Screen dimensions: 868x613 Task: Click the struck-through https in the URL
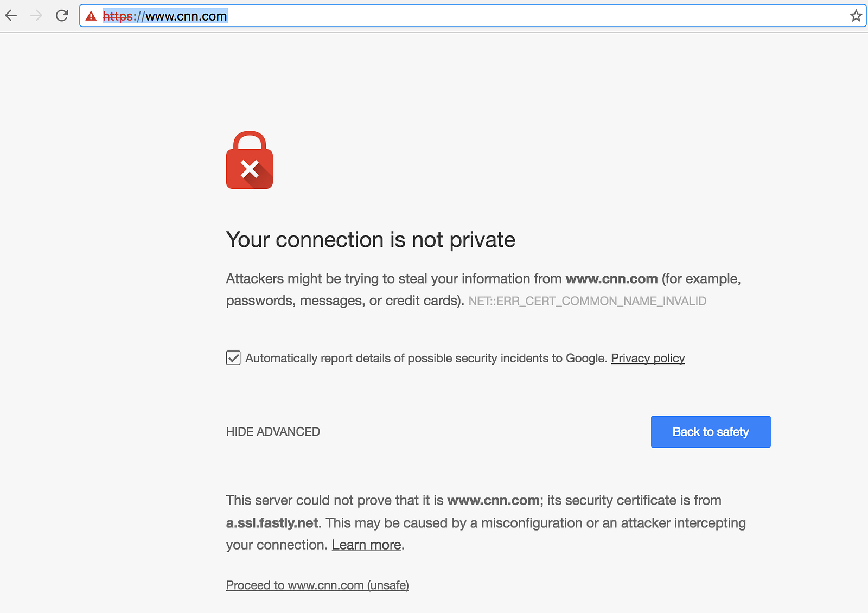pyautogui.click(x=118, y=16)
